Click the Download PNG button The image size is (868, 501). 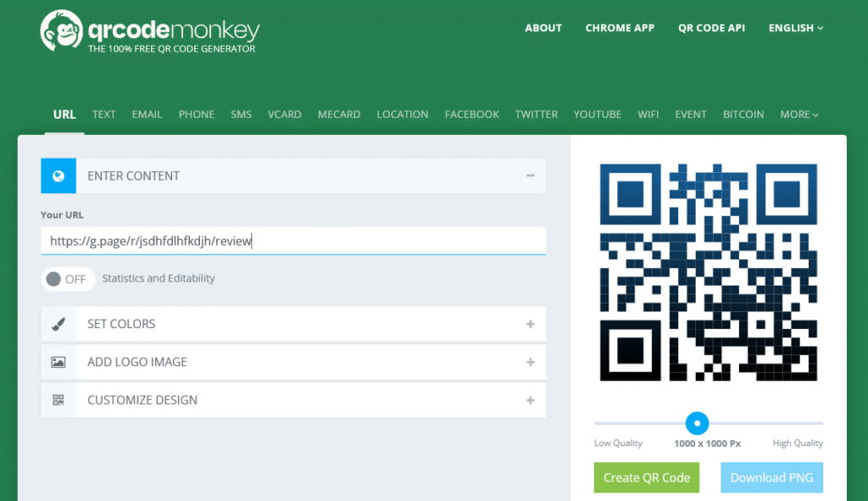point(771,477)
